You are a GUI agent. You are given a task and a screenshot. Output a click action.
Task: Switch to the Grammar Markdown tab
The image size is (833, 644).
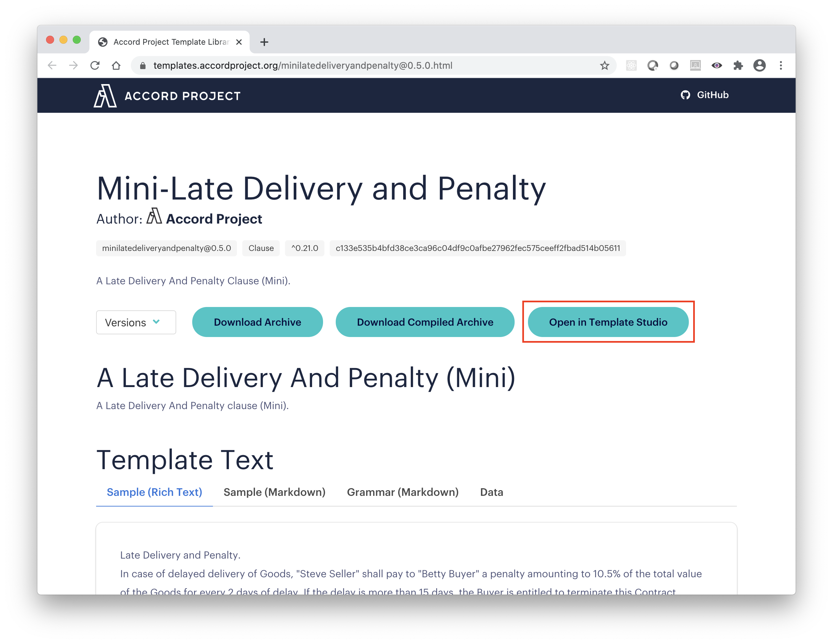pyautogui.click(x=401, y=492)
